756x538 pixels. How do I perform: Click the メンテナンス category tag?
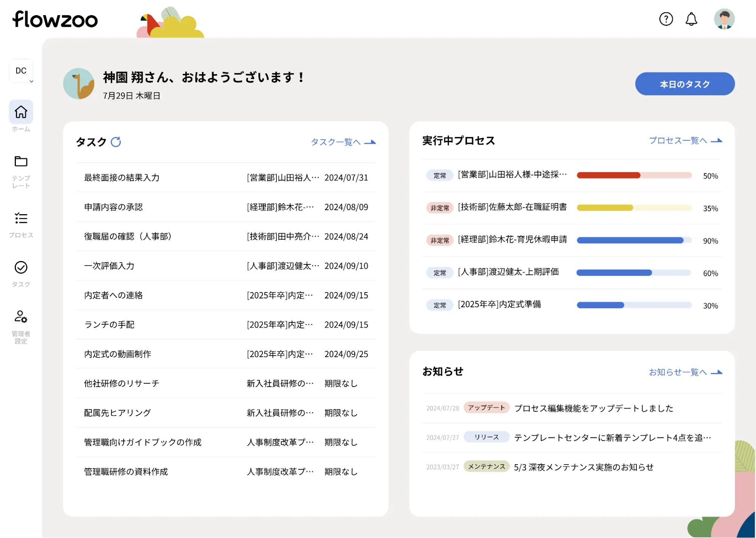coord(486,466)
